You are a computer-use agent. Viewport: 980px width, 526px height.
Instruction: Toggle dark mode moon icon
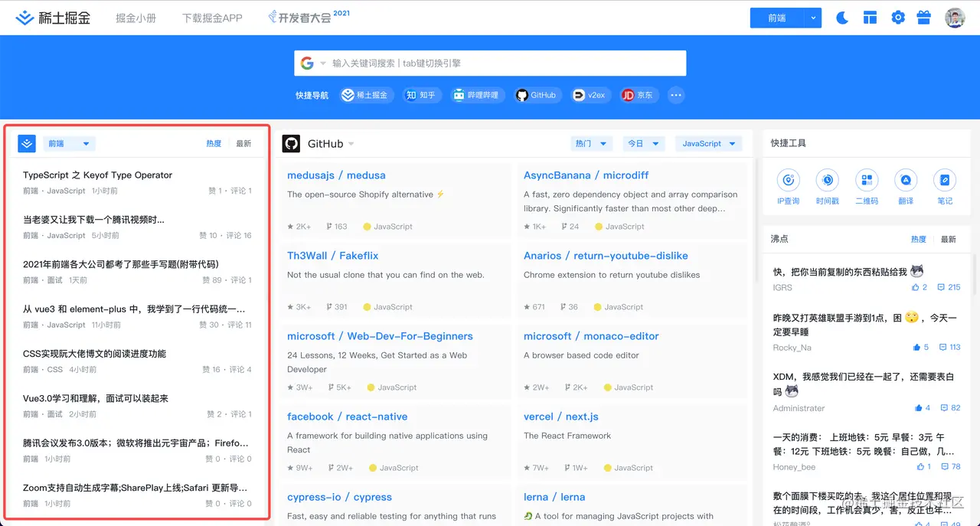(x=842, y=18)
